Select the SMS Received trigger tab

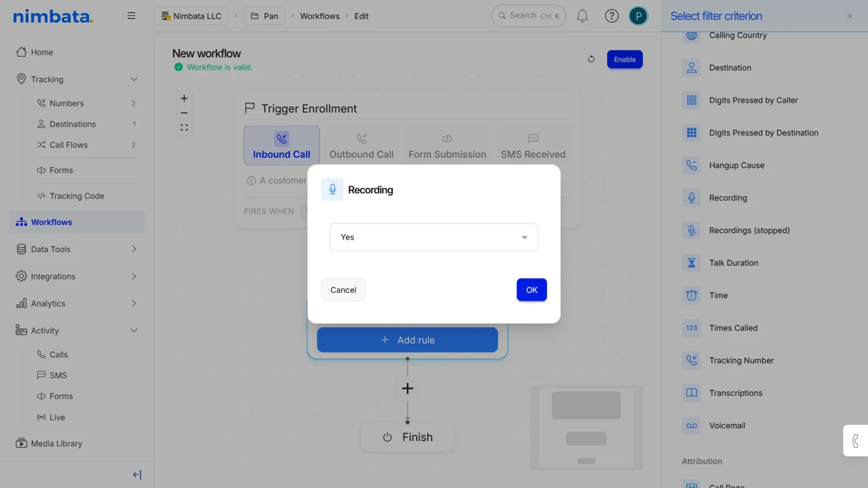coord(533,146)
